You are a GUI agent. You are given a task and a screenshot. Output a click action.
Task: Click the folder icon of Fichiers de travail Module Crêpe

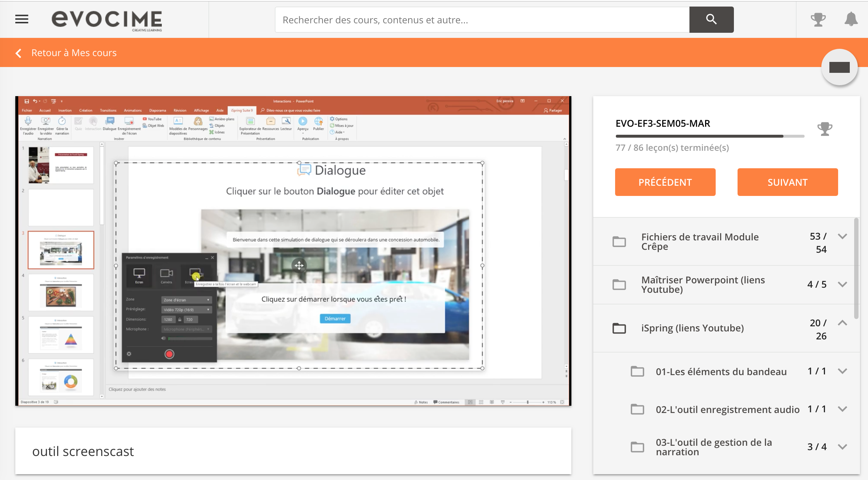[619, 241]
